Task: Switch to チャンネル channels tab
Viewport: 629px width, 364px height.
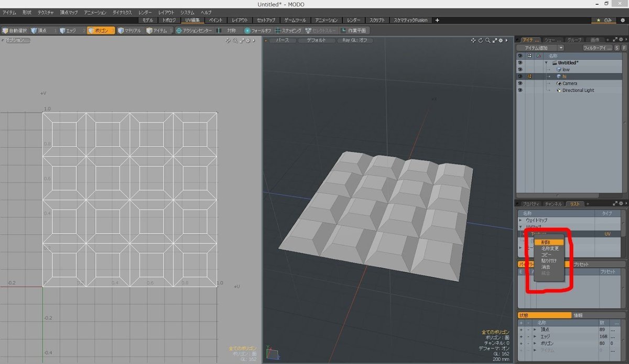Action: click(554, 204)
